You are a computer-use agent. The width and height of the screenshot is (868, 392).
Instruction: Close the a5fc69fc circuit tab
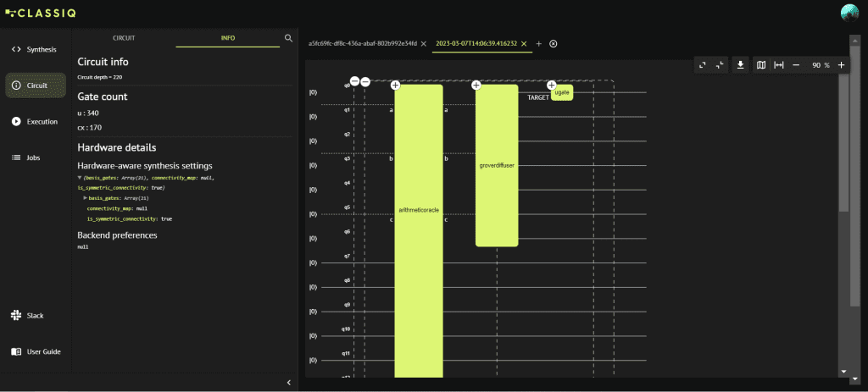pyautogui.click(x=424, y=44)
